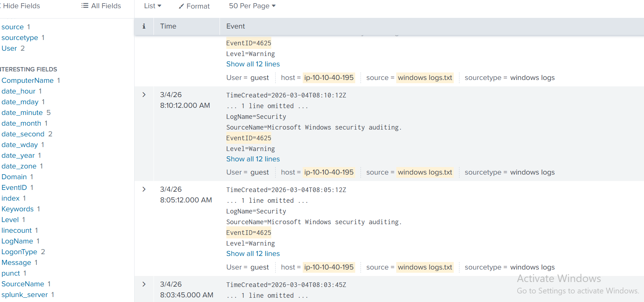Click the All Fields list icon
Viewport: 644px width, 302px height.
coord(85,6)
